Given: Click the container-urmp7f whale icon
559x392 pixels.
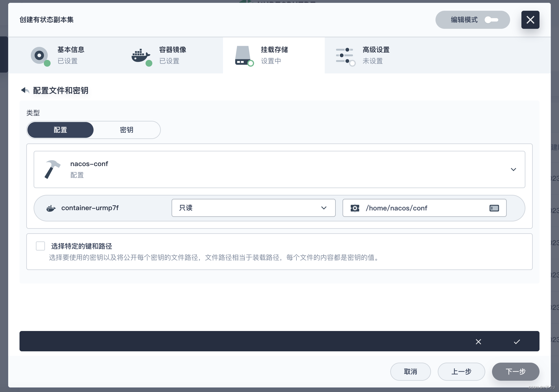Looking at the screenshot, I should (x=51, y=208).
